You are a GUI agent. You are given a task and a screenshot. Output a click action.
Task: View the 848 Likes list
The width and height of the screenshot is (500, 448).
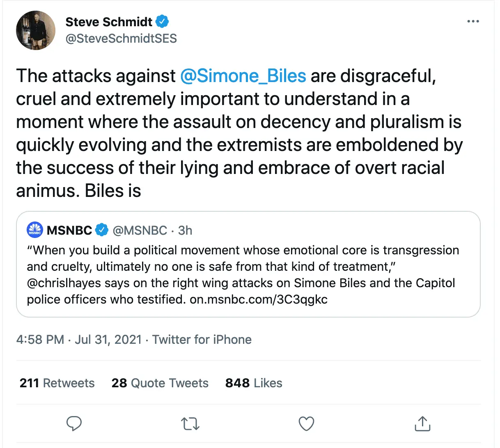[x=254, y=383]
